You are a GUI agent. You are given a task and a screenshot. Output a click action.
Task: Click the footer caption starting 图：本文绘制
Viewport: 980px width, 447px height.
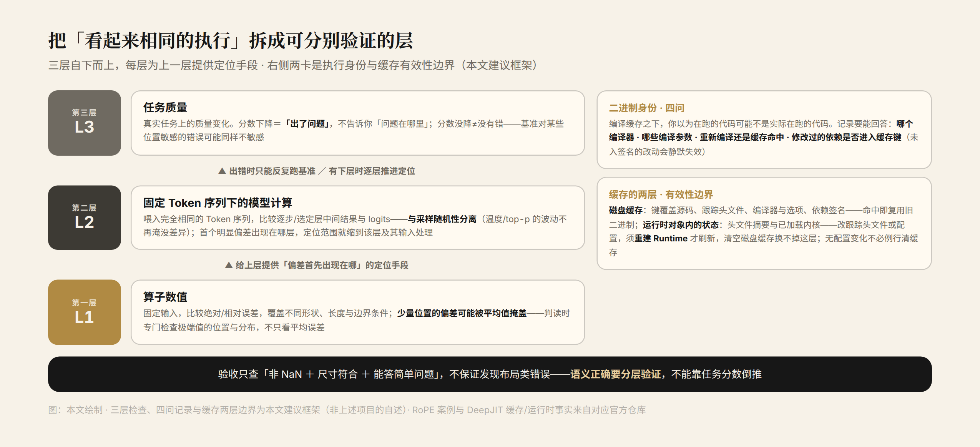pos(347,410)
